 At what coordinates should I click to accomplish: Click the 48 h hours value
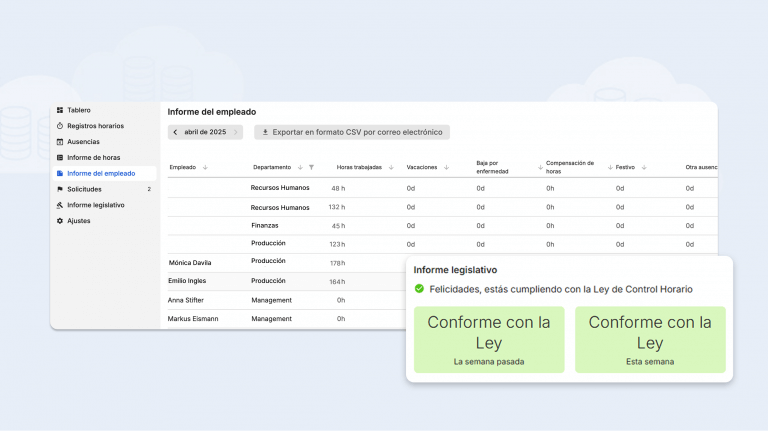(x=338, y=189)
